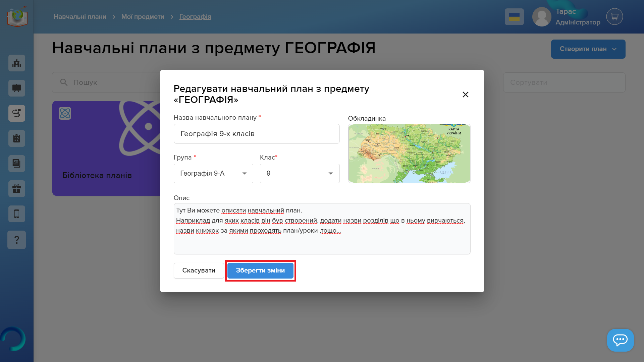
Task: Open the clipboard checklist sidebar icon
Action: 17,138
